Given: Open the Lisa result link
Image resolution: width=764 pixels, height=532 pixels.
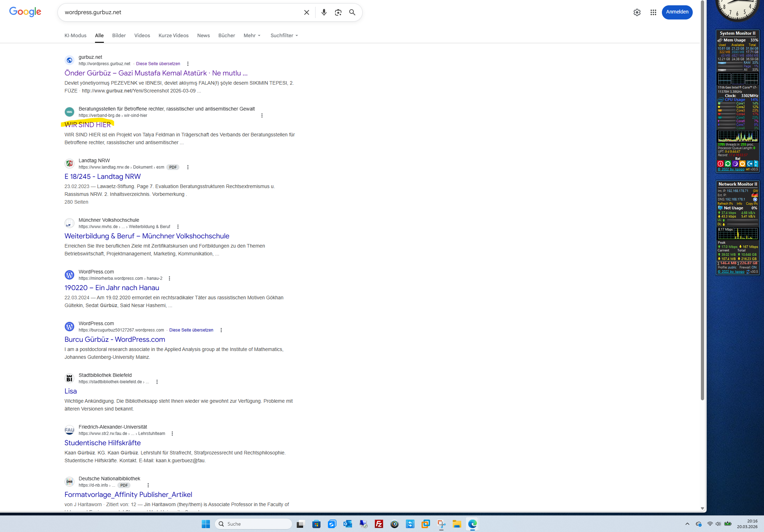Looking at the screenshot, I should (x=71, y=391).
